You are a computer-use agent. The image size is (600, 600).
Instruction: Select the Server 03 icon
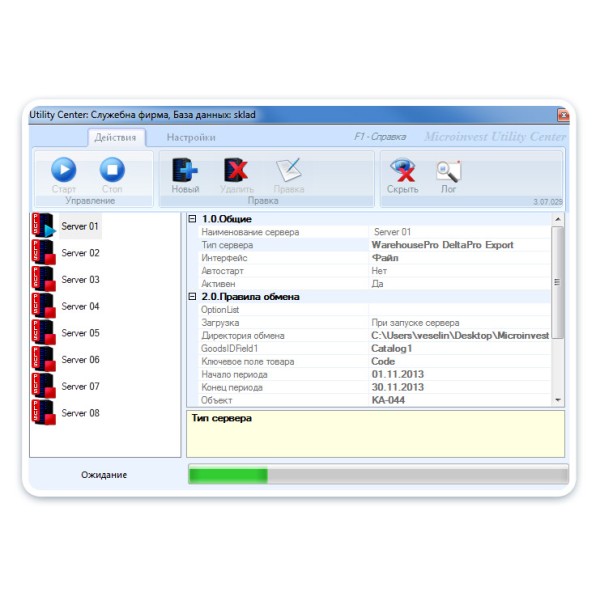click(x=44, y=279)
